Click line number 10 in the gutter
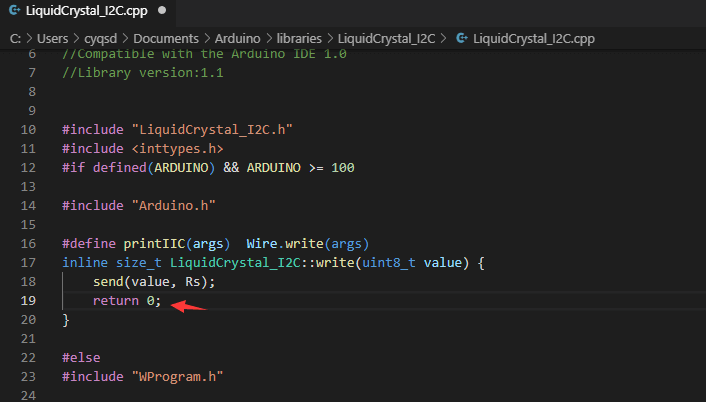The image size is (706, 402). tap(28, 130)
